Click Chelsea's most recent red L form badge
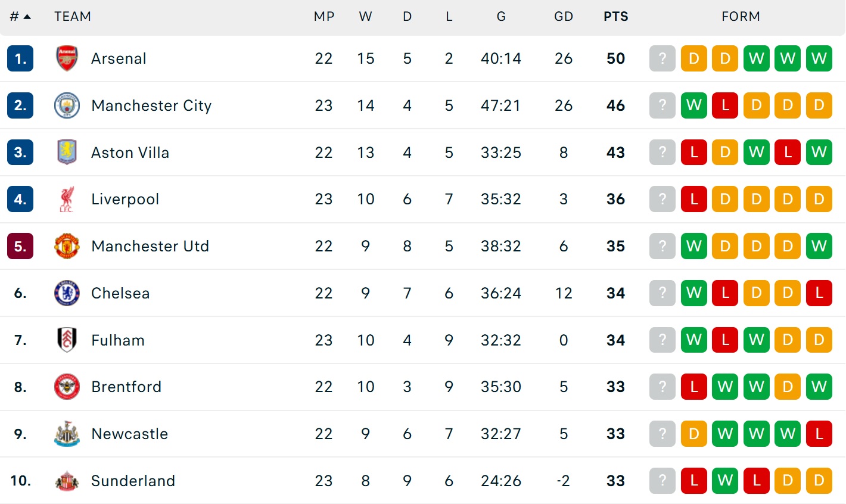The height and width of the screenshot is (504, 846). [819, 293]
